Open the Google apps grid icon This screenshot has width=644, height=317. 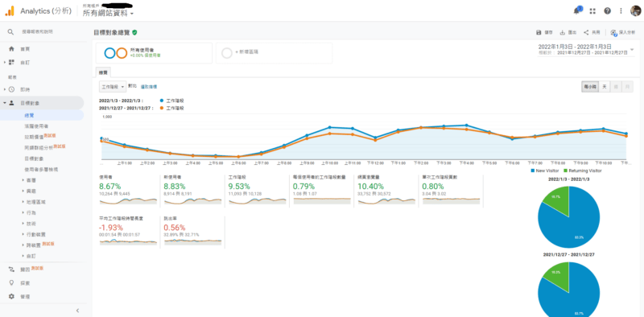(592, 11)
